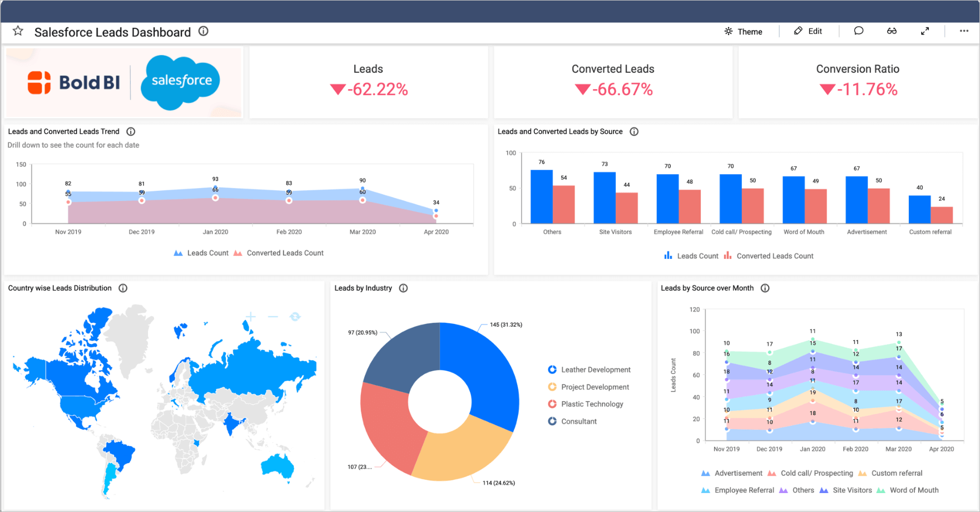Open the Theme settings
Image resolution: width=980 pixels, height=512 pixels.
743,31
